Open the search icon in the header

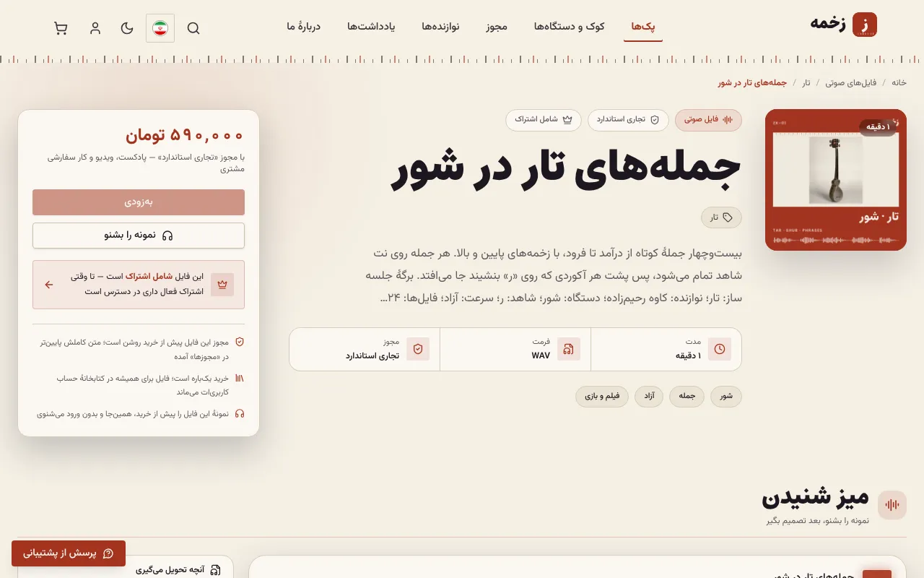(193, 28)
